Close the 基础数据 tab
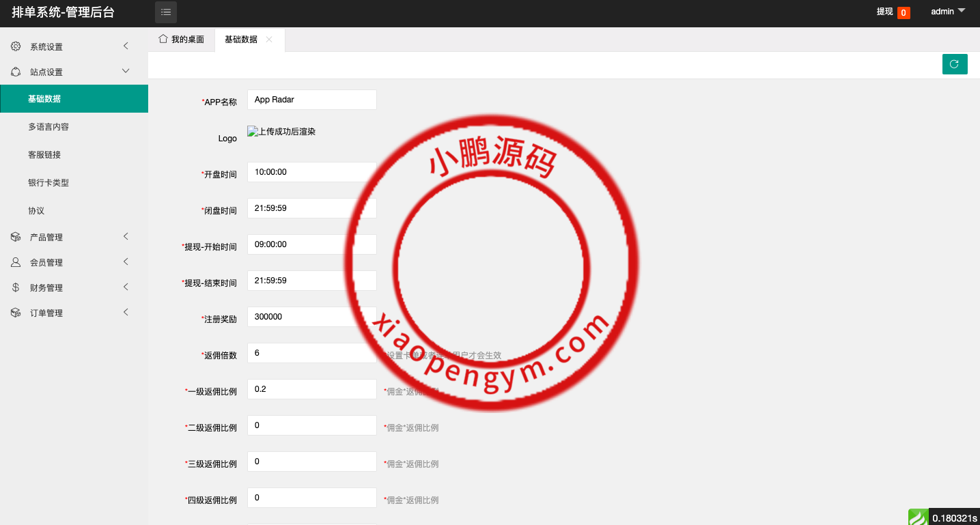Image resolution: width=980 pixels, height=525 pixels. (x=269, y=40)
